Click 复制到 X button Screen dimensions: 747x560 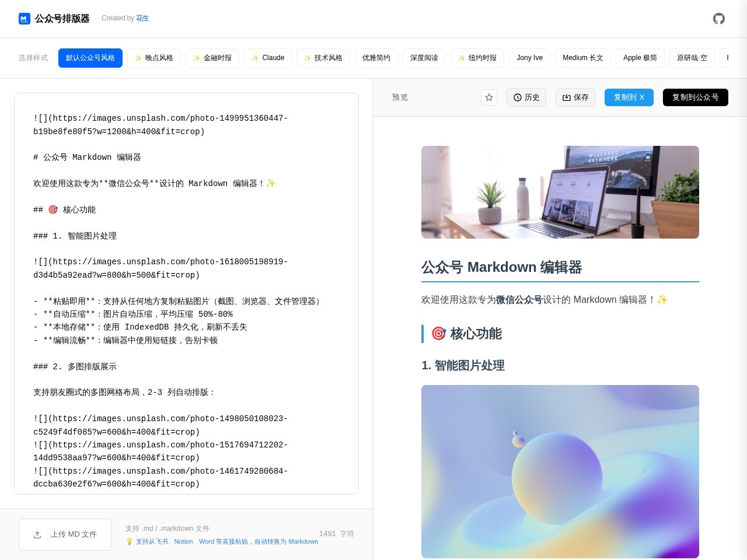tap(629, 97)
